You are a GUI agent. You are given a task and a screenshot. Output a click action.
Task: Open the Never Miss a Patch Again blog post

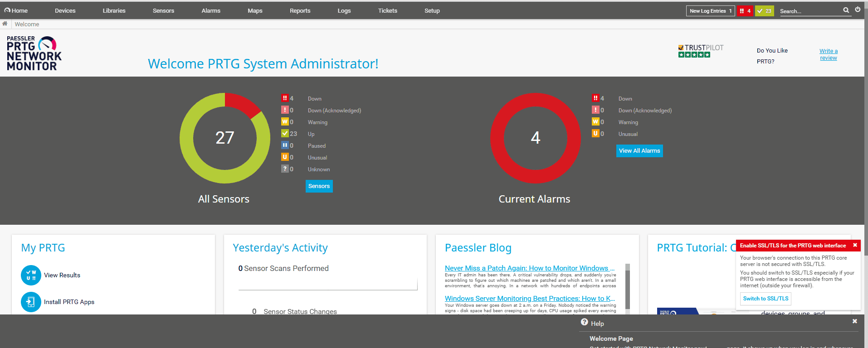point(530,268)
